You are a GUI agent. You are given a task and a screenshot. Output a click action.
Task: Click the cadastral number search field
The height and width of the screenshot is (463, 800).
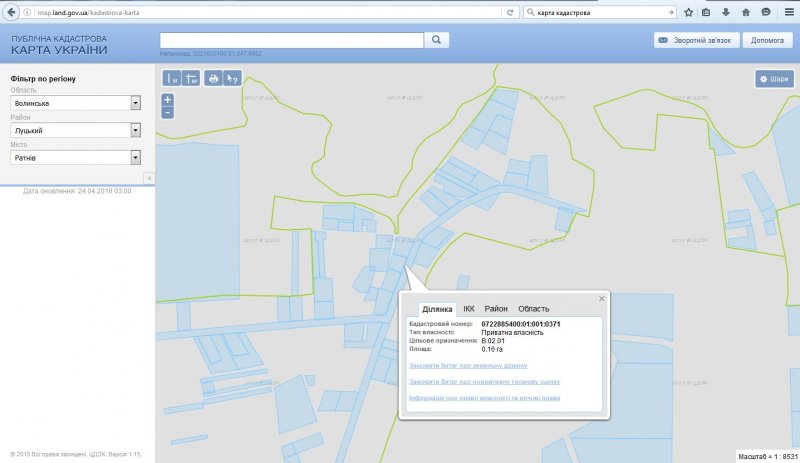292,40
